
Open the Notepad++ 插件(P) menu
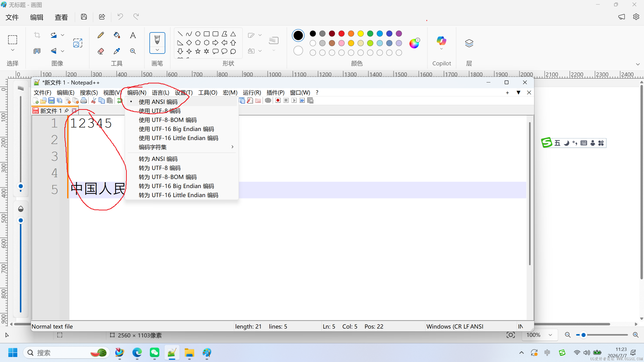click(275, 93)
